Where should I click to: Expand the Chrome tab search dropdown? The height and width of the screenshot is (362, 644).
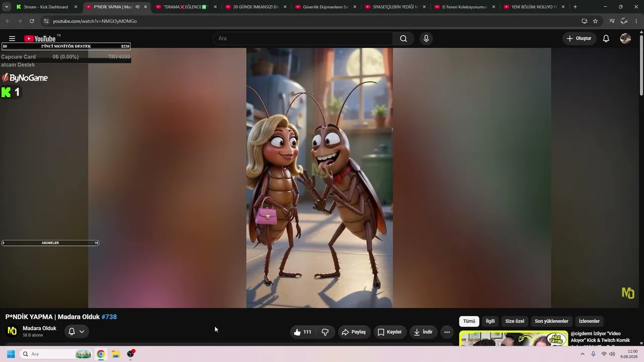click(x=7, y=7)
